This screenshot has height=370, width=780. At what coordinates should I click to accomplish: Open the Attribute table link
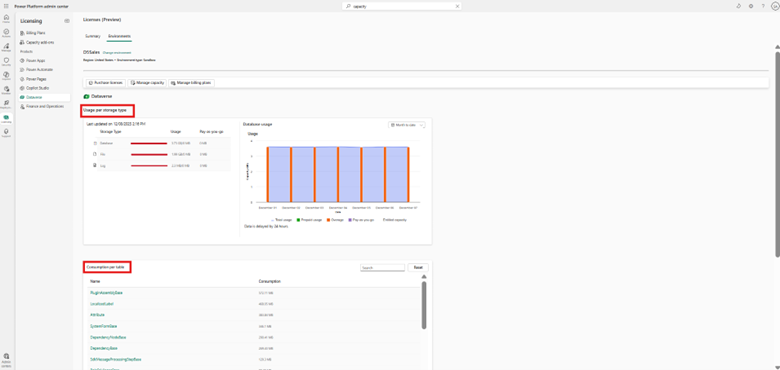[x=97, y=315]
